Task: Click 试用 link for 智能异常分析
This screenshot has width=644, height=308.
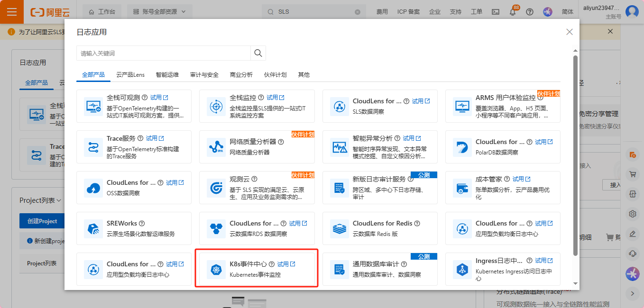Action: (x=412, y=138)
